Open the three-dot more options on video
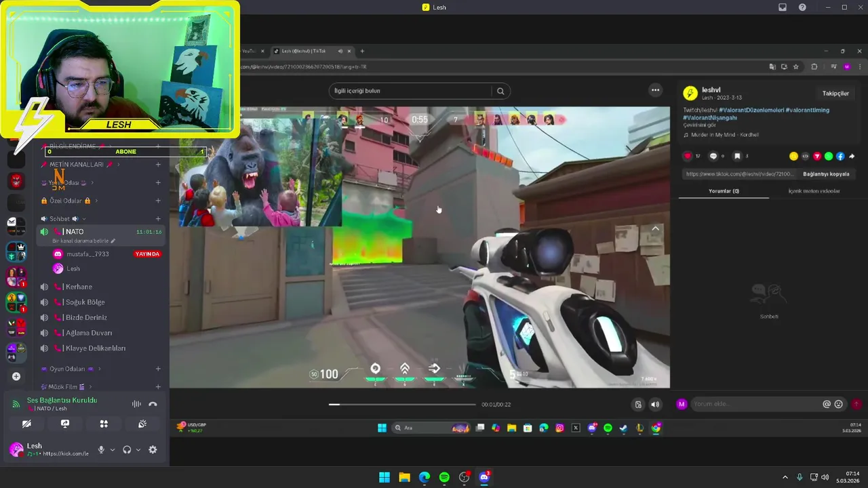The width and height of the screenshot is (868, 488). click(655, 89)
